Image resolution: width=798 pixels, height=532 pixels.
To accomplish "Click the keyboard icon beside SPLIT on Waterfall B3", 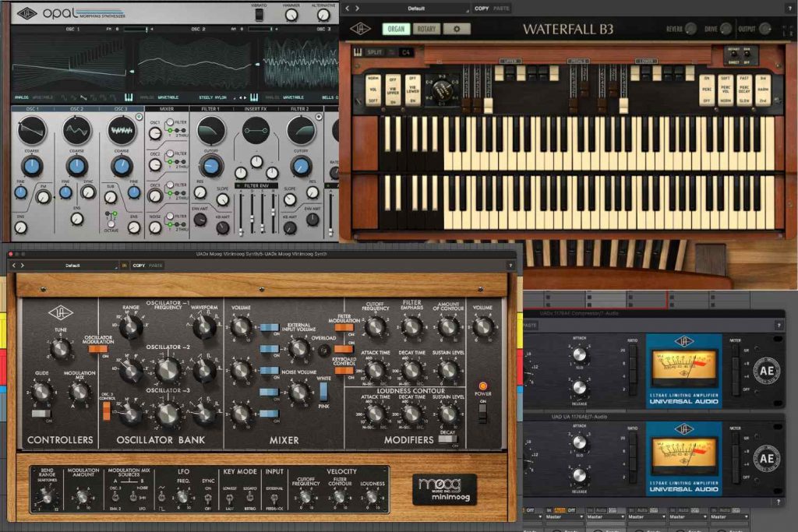I will 357,52.
